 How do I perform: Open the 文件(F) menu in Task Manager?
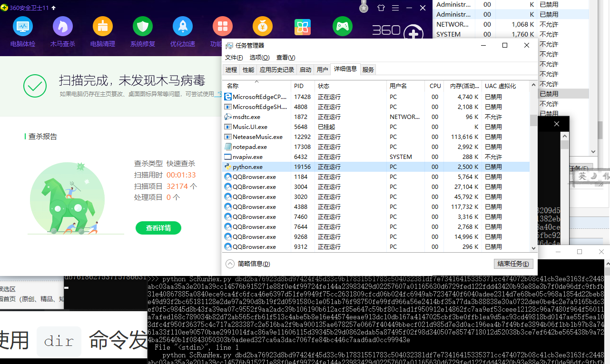234,58
